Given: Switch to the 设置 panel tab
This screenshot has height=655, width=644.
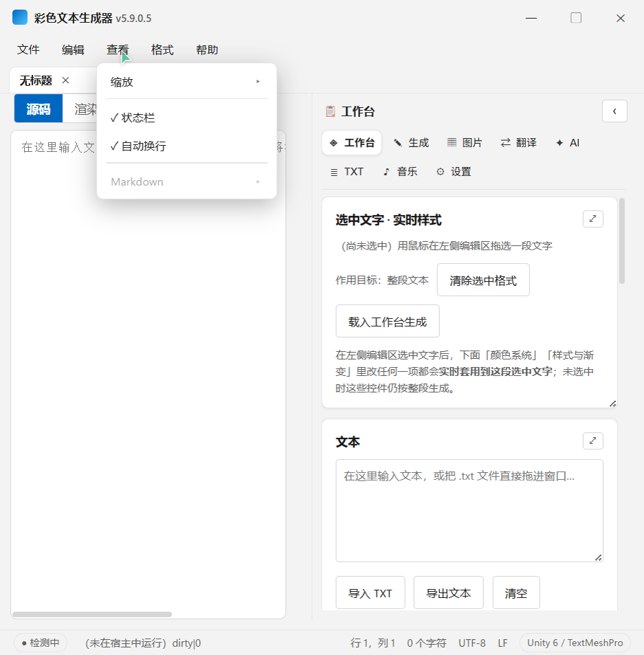Looking at the screenshot, I should (x=454, y=172).
